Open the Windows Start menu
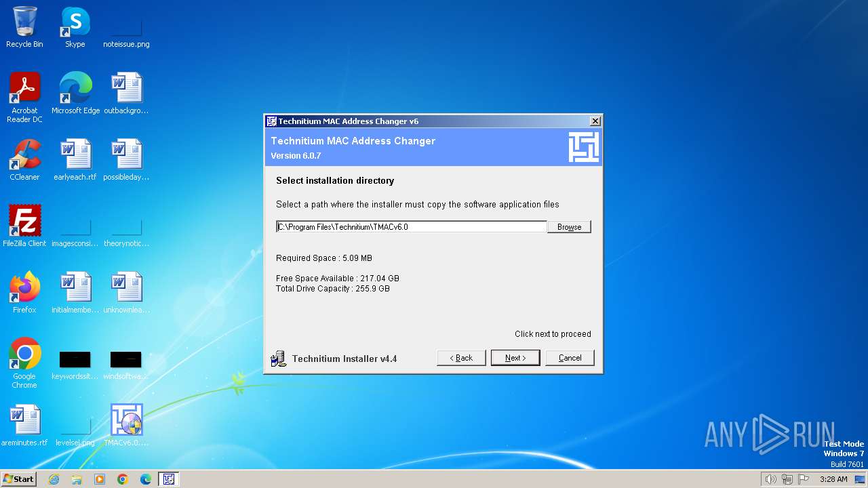This screenshot has width=868, height=488. coord(18,479)
